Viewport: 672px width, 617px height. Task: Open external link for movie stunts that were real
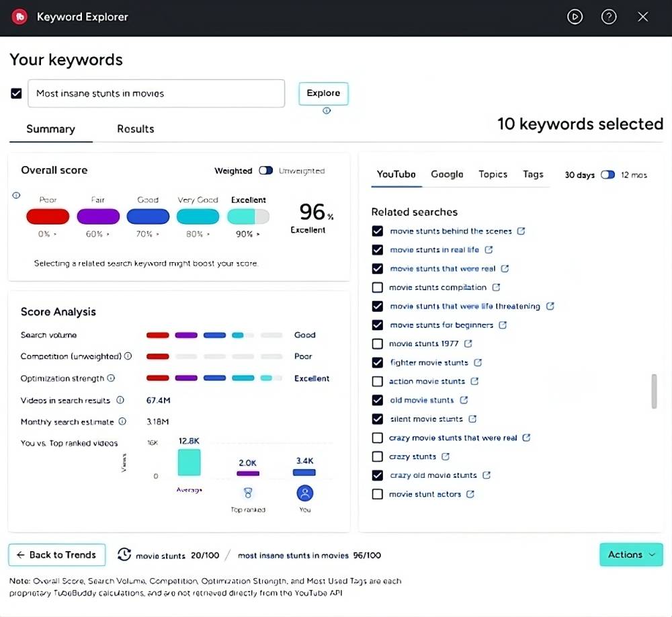click(505, 268)
